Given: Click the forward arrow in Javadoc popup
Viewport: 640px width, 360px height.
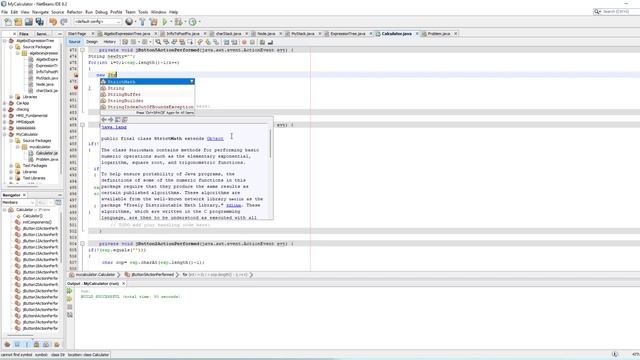Looking at the screenshot, I should click(x=111, y=120).
